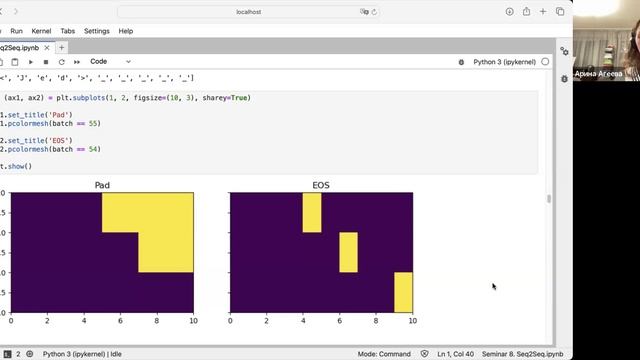Image resolution: width=640 pixels, height=360 pixels.
Task: Show browser downloads
Action: [x=509, y=11]
